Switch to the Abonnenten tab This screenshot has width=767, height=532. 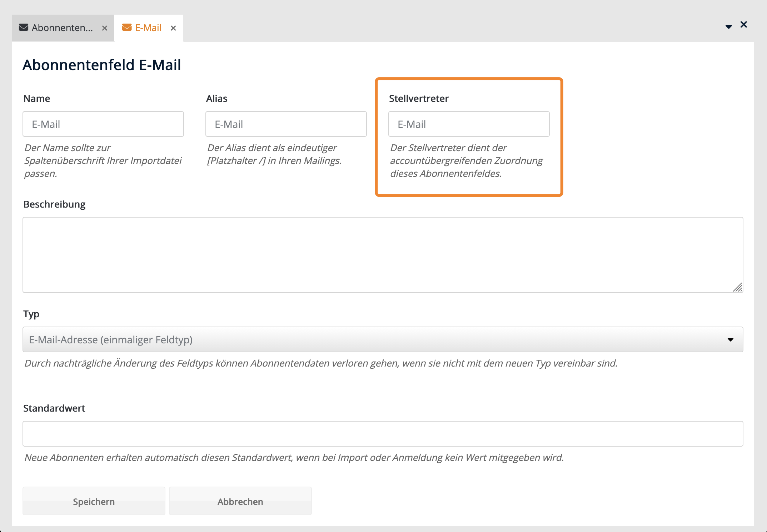pyautogui.click(x=62, y=28)
